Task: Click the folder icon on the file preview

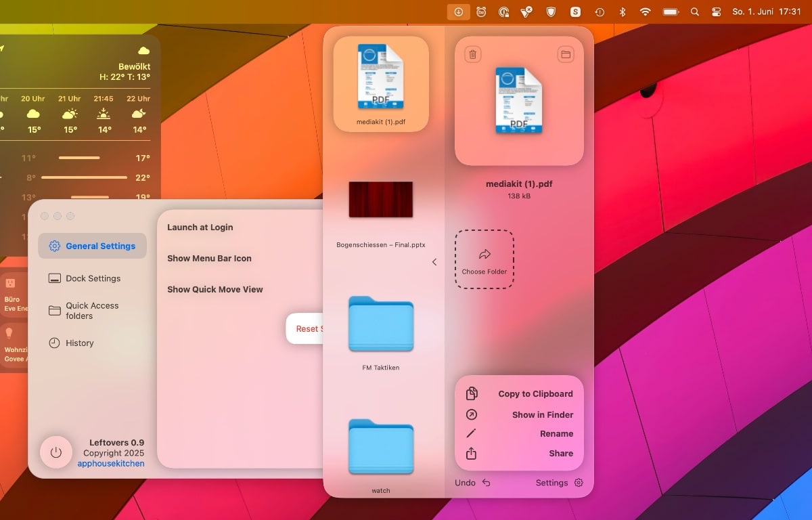Action: [566, 55]
